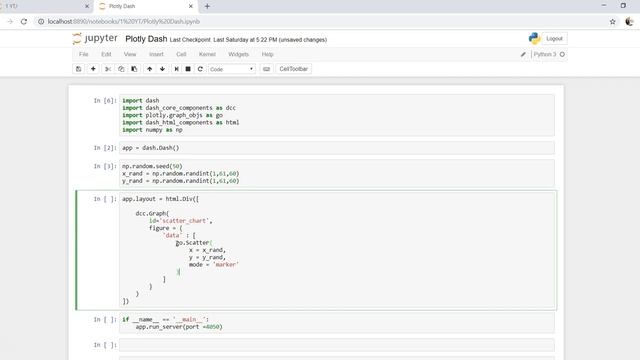Go forward in the browser

10,22
